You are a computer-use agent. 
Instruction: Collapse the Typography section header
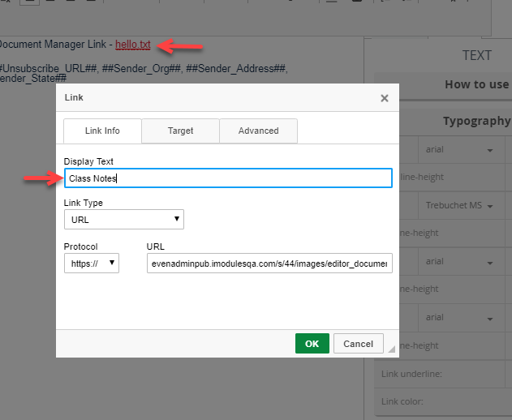tap(476, 121)
